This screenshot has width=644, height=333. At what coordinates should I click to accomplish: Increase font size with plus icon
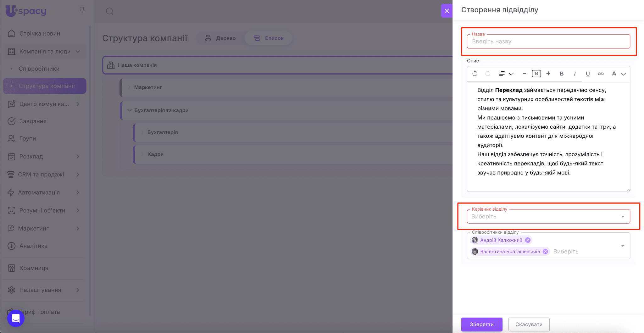pyautogui.click(x=548, y=74)
